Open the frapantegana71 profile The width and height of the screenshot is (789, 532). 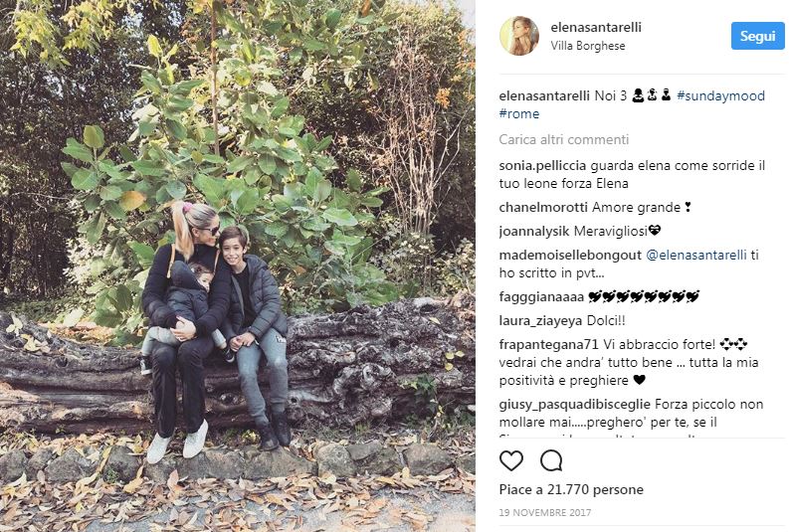[549, 344]
